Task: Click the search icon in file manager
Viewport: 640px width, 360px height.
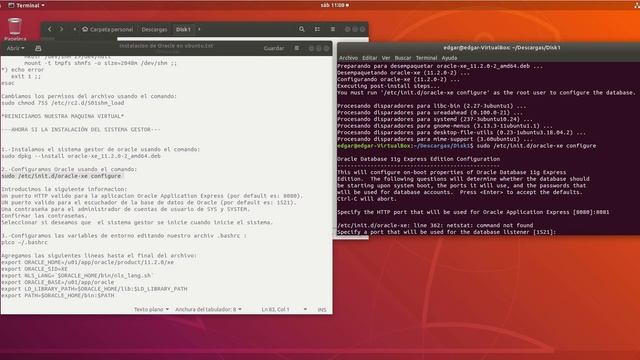Action: pos(302,29)
